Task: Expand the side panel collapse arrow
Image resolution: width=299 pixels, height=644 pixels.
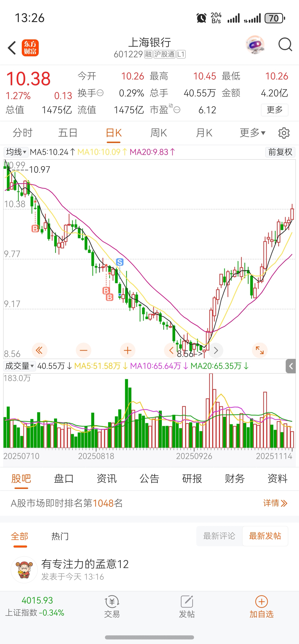Action: [291, 366]
